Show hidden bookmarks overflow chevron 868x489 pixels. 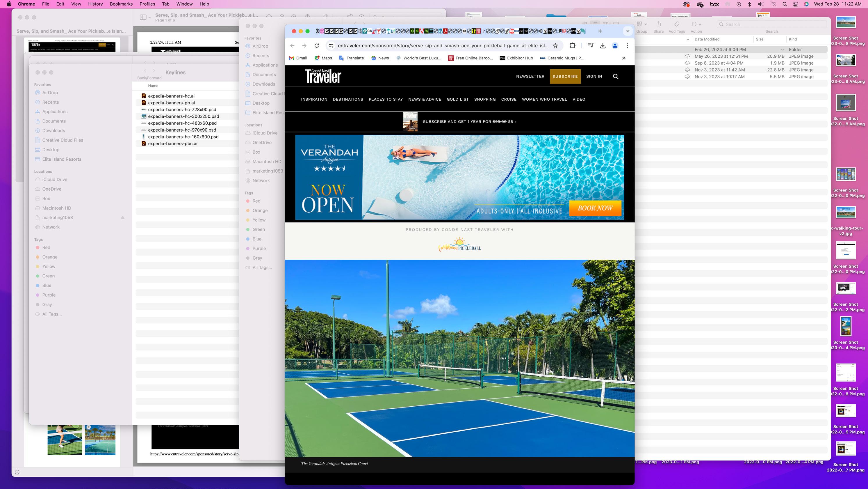coord(624,58)
